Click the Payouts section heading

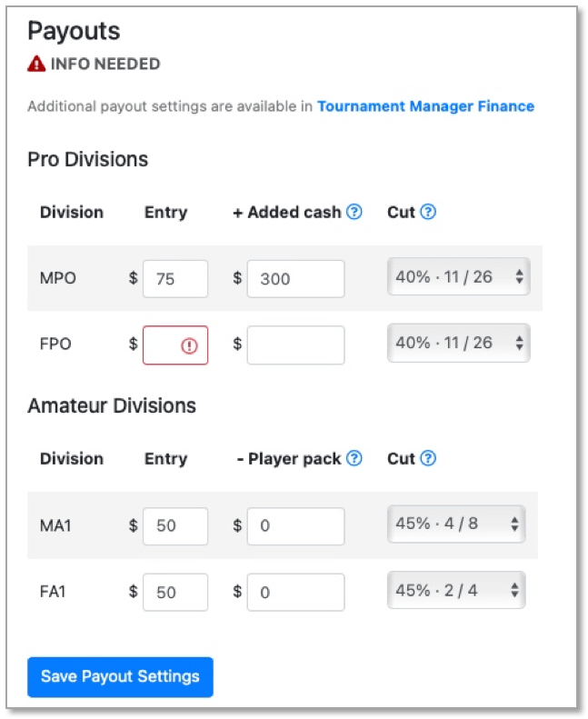click(74, 31)
